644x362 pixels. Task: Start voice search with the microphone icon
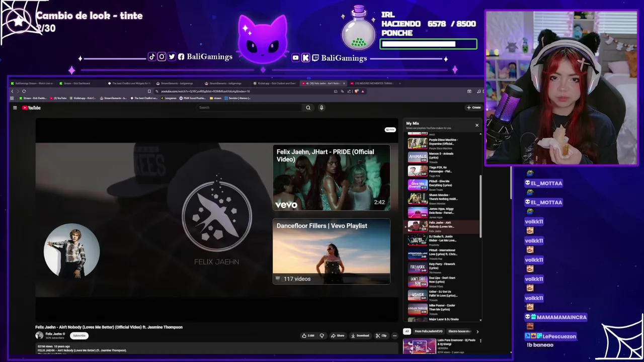(321, 108)
